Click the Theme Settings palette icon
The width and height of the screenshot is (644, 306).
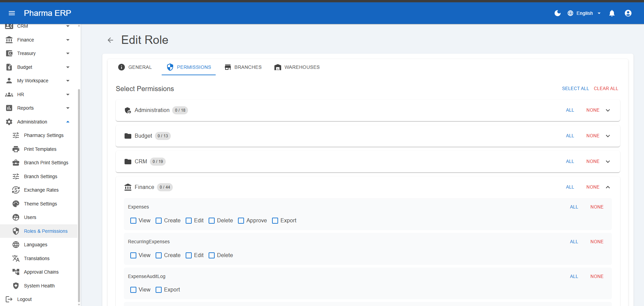[16, 203]
